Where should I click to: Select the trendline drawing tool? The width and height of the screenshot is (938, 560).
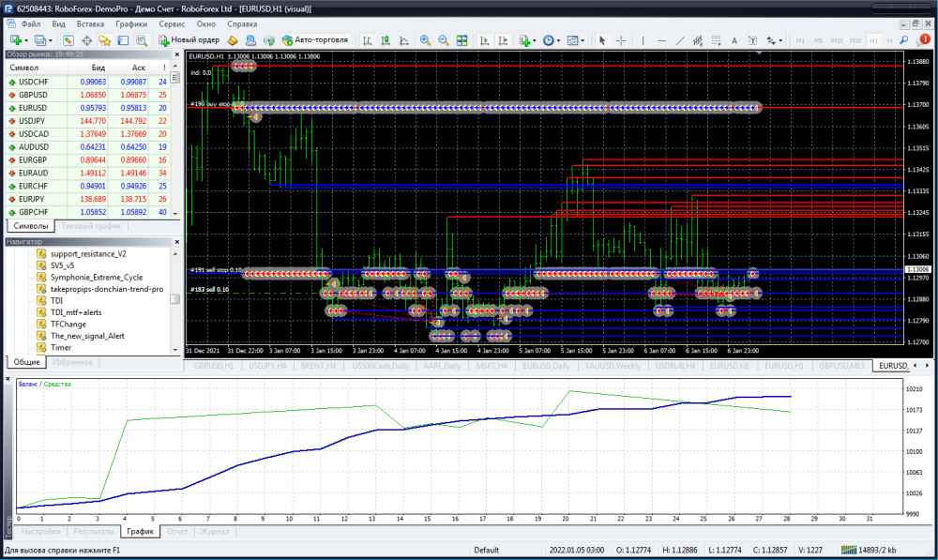click(x=679, y=40)
